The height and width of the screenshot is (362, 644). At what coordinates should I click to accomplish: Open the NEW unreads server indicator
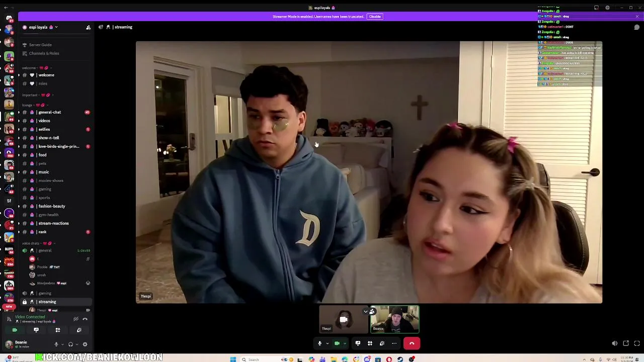coord(9,306)
